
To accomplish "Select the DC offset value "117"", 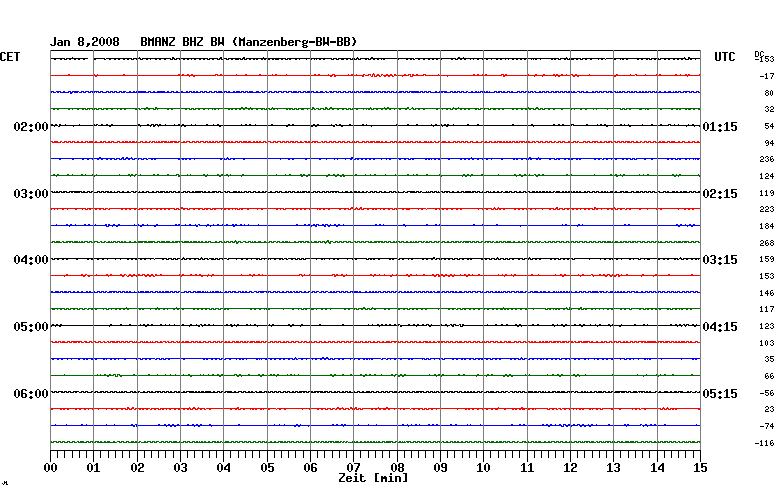I will [767, 309].
